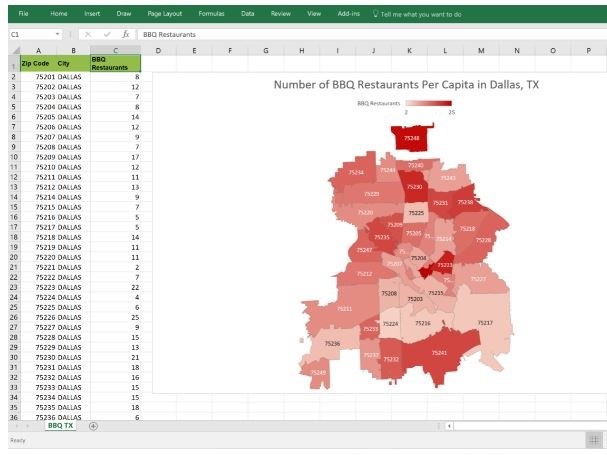Select the chart title text
The width and height of the screenshot is (607, 455).
coord(406,85)
